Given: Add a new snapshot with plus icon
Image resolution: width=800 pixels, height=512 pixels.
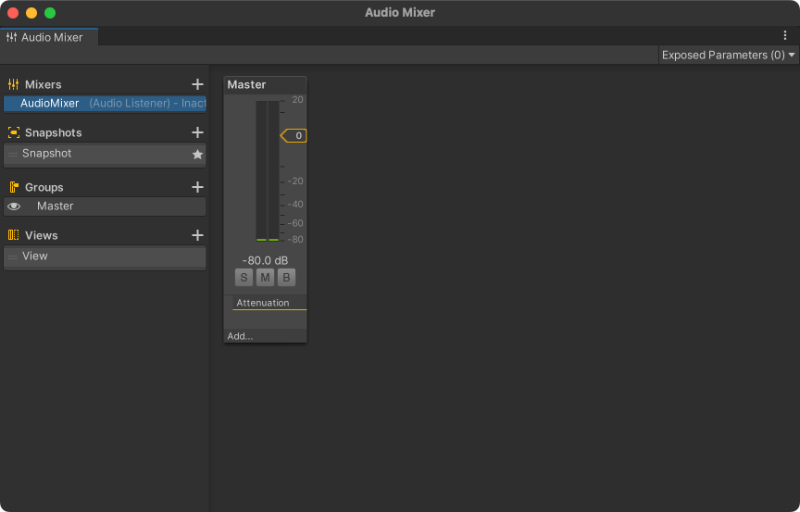Looking at the screenshot, I should [x=197, y=133].
